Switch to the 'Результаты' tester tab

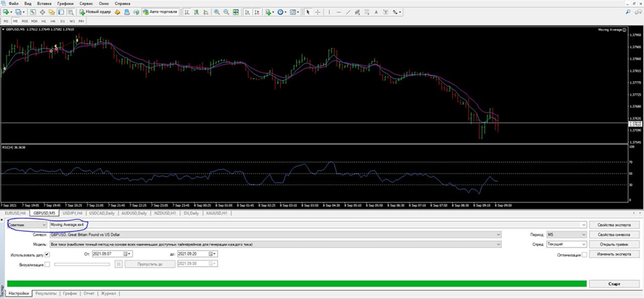tap(46, 293)
